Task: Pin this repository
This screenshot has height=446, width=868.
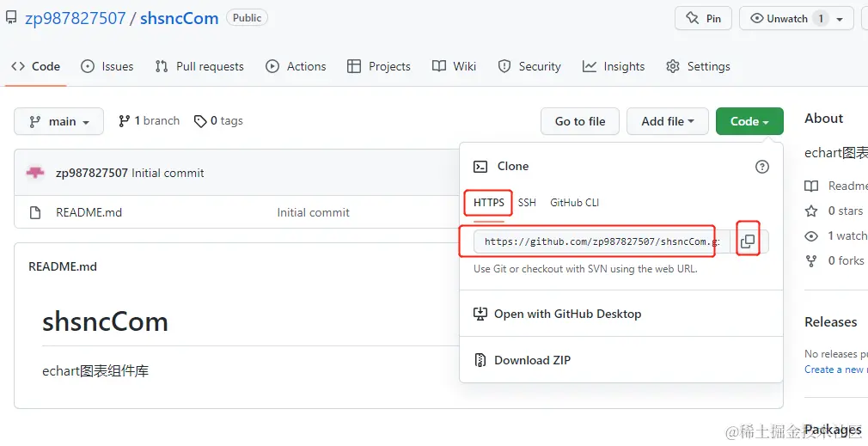Action: pos(703,18)
